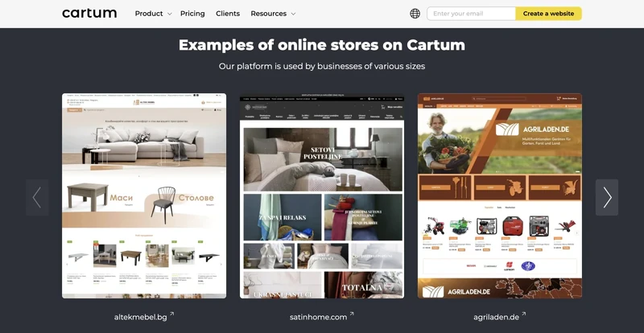Expand the Resources menu
644x333 pixels.
tap(273, 14)
